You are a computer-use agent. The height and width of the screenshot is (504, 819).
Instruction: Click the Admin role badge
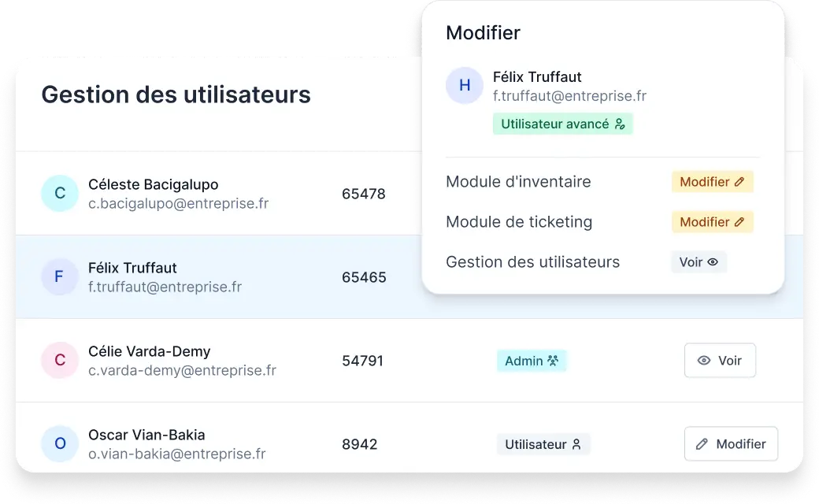pos(532,361)
